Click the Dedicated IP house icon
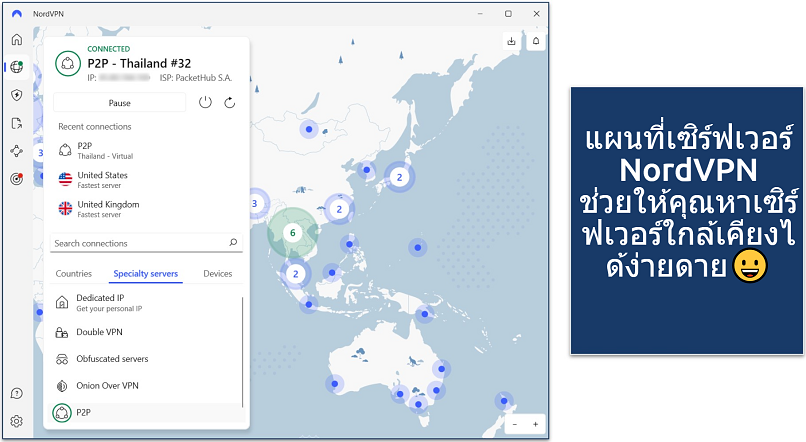Screen dimensions: 806x442 click(x=62, y=302)
